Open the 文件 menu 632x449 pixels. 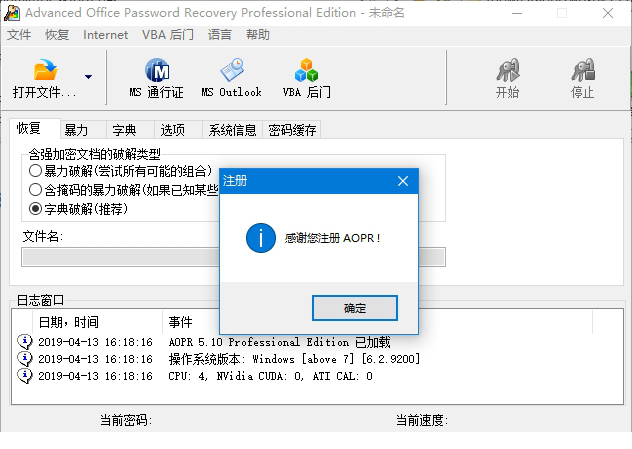pos(19,35)
